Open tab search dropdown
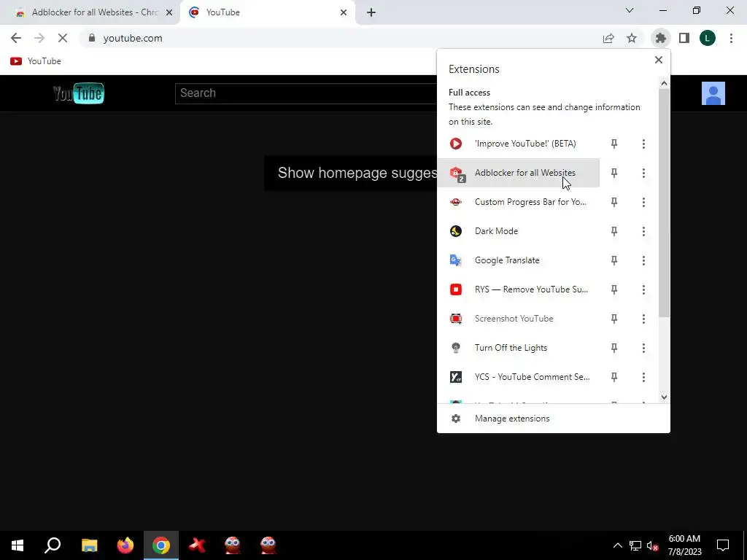The image size is (747, 560). (630, 10)
